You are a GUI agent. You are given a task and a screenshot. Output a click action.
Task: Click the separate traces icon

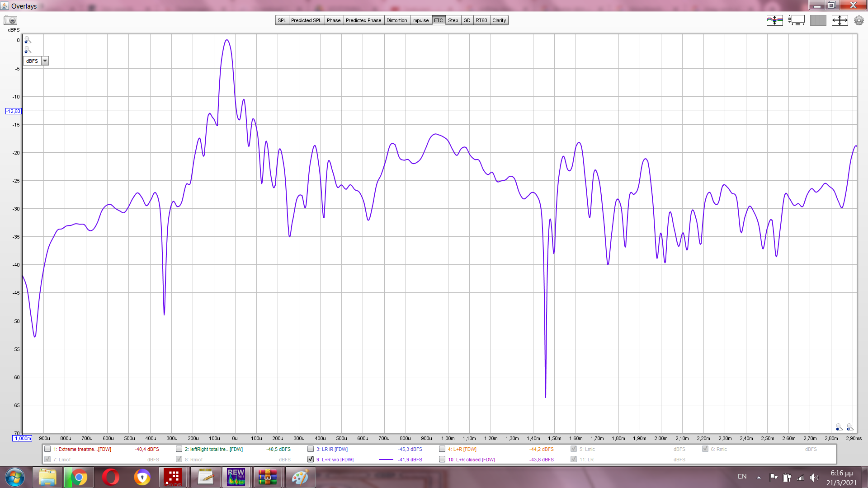tap(774, 20)
